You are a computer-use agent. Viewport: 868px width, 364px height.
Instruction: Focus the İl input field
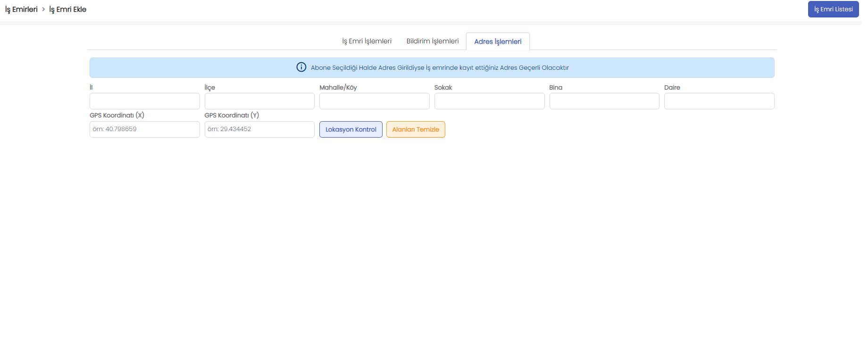pos(144,101)
